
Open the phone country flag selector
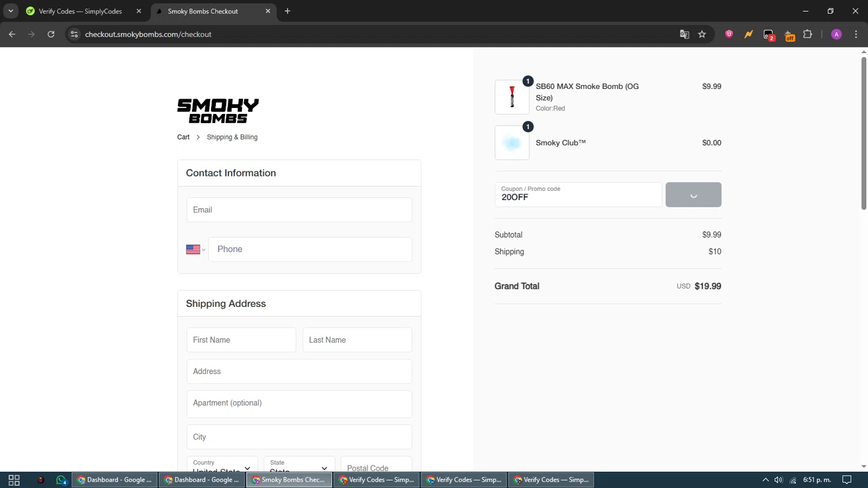[x=196, y=249]
